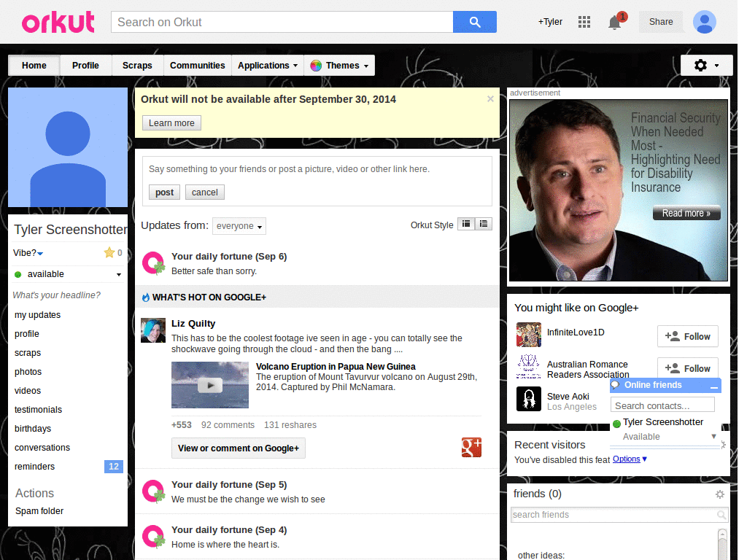The width and height of the screenshot is (747, 560).
Task: Click the large profile photo placeholder
Action: (68, 147)
